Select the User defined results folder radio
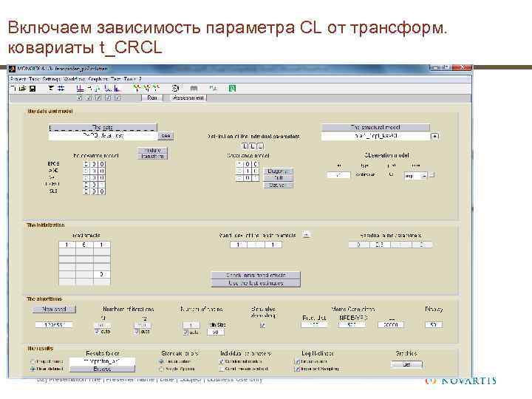 click(x=33, y=369)
